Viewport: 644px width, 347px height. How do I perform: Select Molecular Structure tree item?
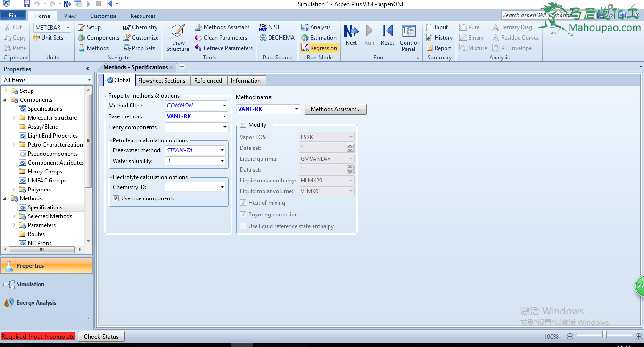tap(52, 118)
